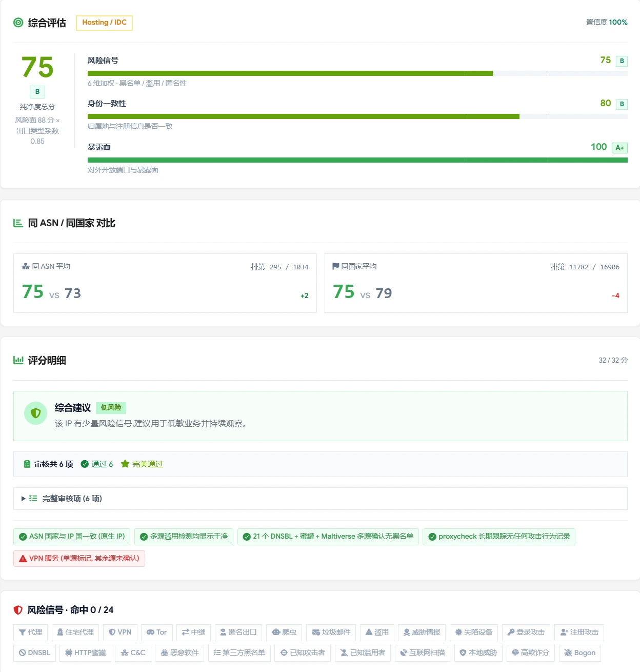Click the 暴露面 progress bar
The height and width of the screenshot is (672, 640).
pyautogui.click(x=357, y=160)
